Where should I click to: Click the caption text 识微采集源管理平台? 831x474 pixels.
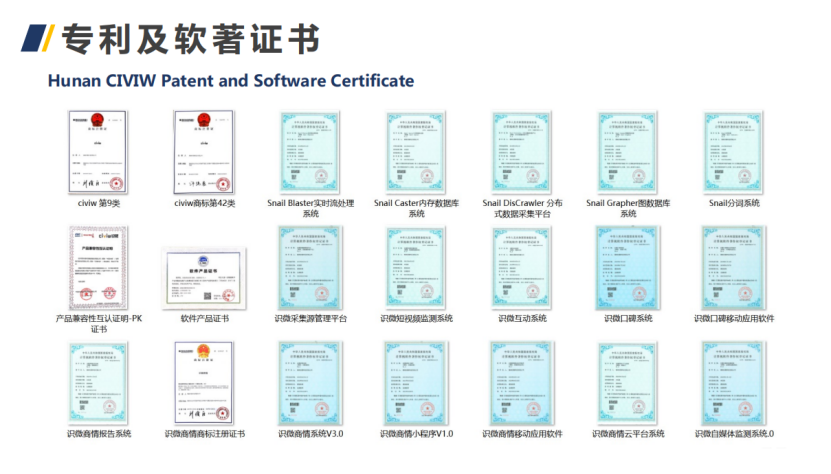tap(311, 318)
